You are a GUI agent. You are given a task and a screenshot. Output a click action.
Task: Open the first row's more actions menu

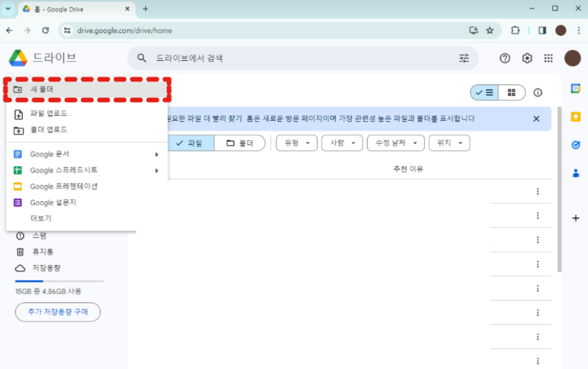pos(538,192)
